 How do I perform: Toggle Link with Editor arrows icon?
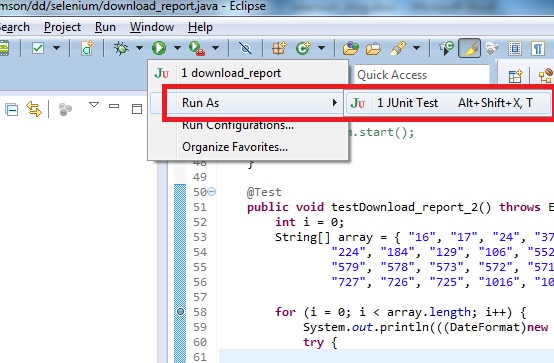[x=34, y=109]
